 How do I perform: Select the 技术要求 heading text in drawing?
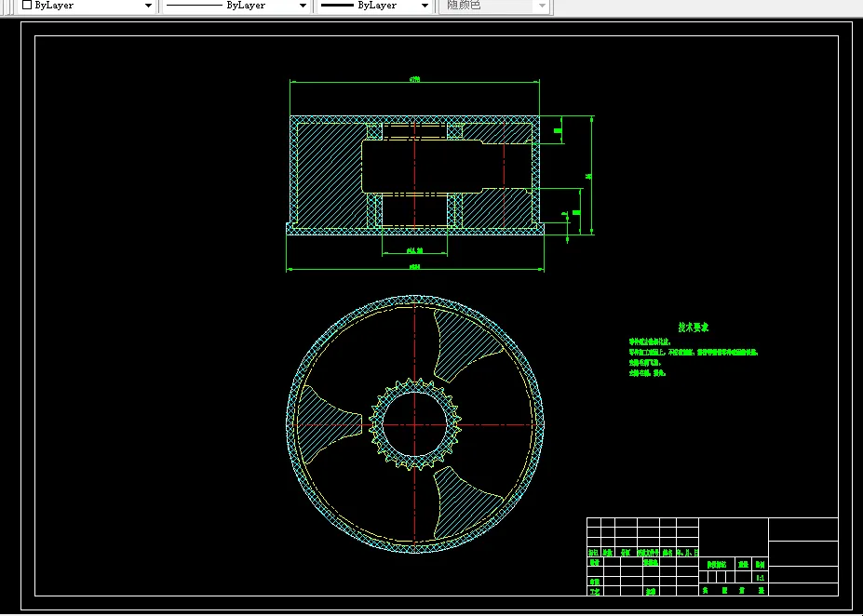tap(694, 328)
